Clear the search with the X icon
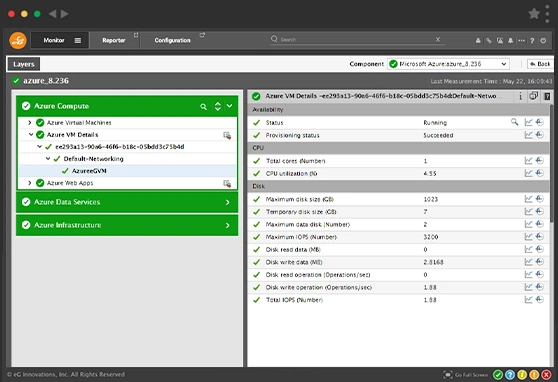558x382 pixels. point(438,40)
